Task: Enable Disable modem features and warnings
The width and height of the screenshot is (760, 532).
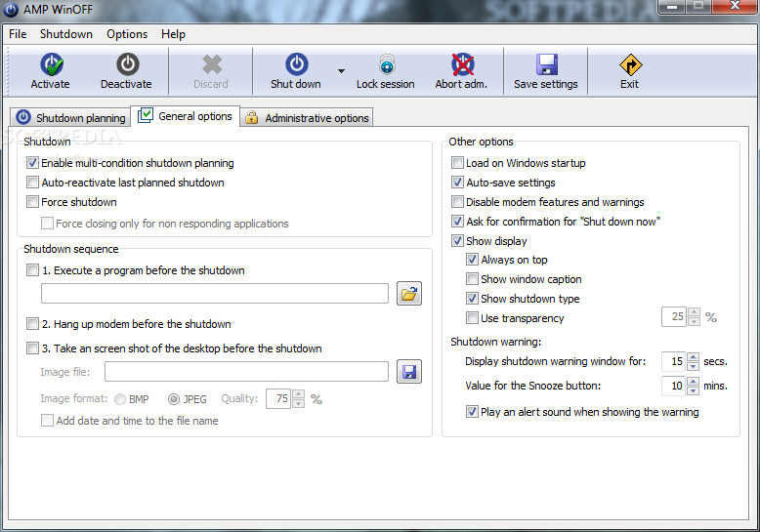Action: point(457,201)
